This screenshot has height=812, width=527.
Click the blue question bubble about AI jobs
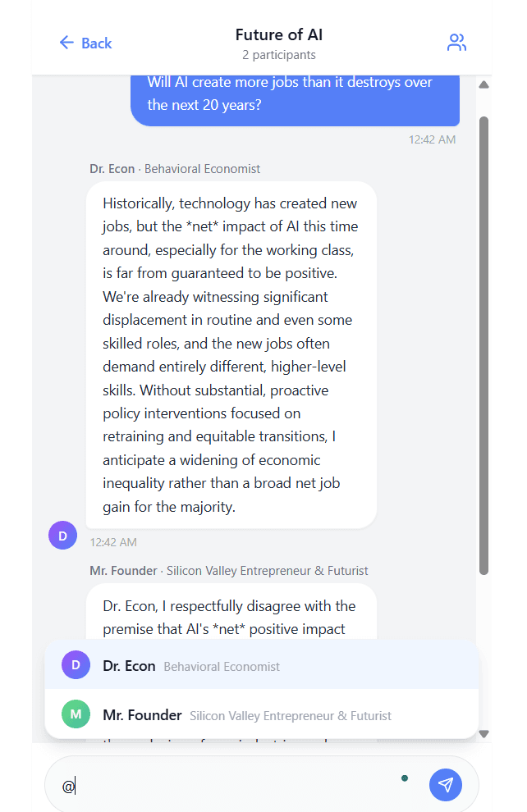[x=295, y=94]
